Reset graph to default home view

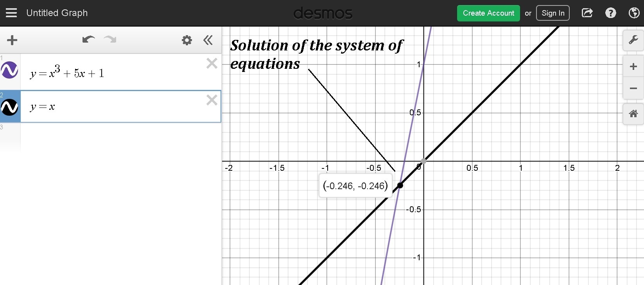pyautogui.click(x=633, y=114)
